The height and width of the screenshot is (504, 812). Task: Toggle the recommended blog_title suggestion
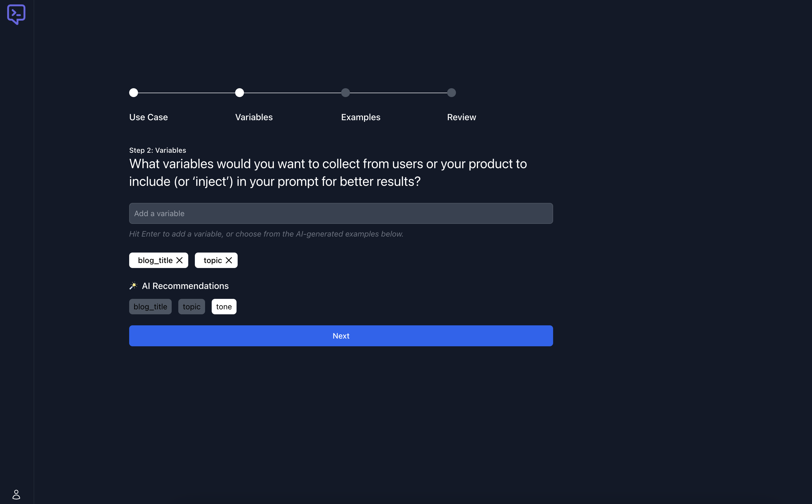pyautogui.click(x=150, y=307)
